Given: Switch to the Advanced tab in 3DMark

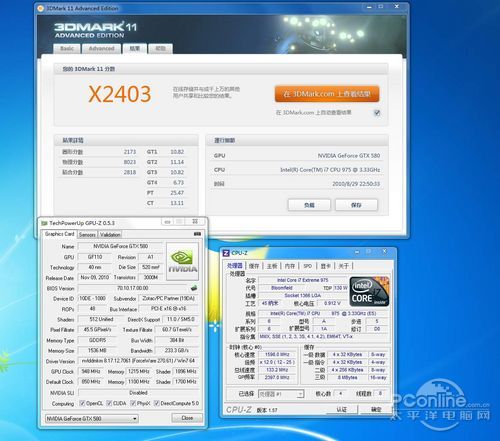Looking at the screenshot, I should coord(101,49).
